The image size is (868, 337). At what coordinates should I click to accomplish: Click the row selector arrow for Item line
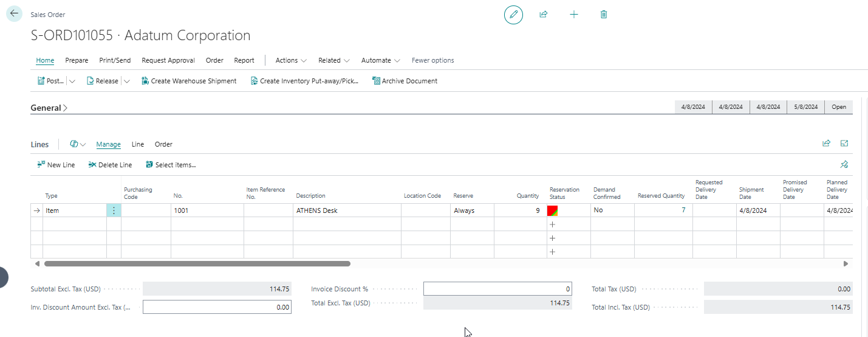36,210
